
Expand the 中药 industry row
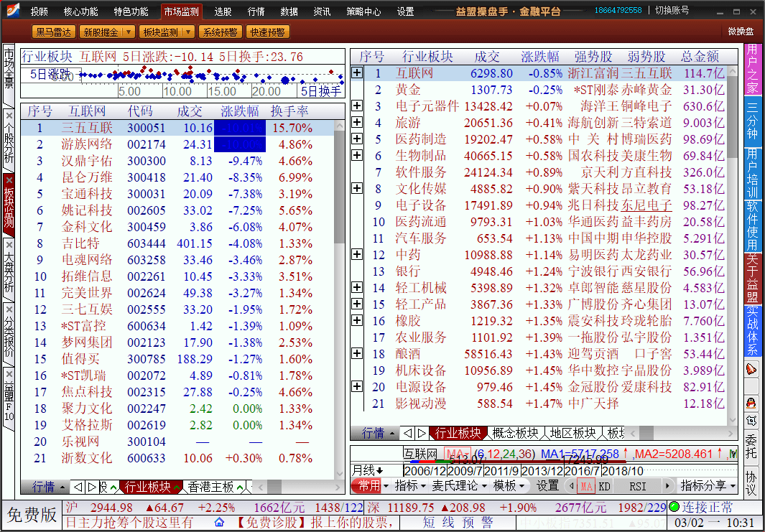pyautogui.click(x=357, y=254)
